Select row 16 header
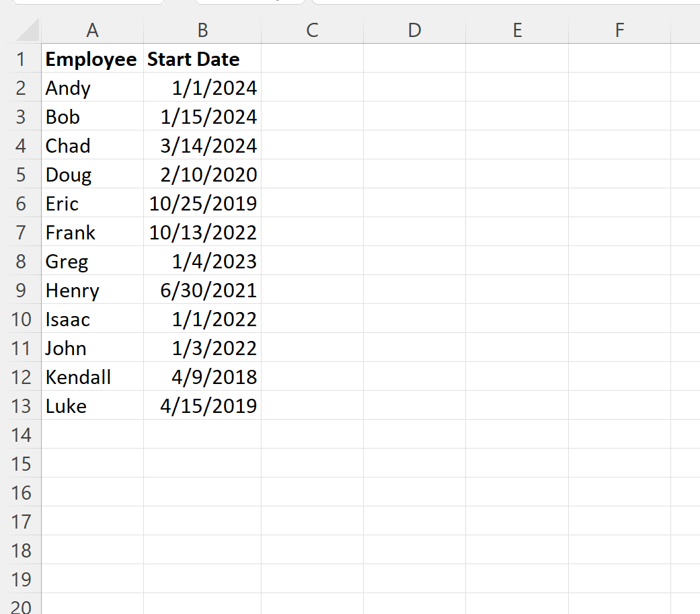This screenshot has width=700, height=614. tap(21, 492)
